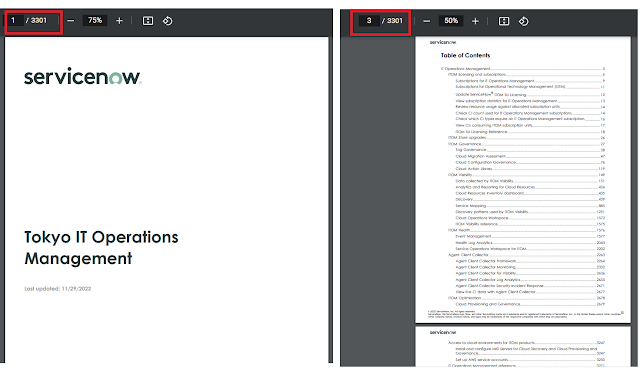Viewport: 640px width, 368px height.
Task: Open the 'ITOM Optimization' contents entry
Action: [526, 298]
